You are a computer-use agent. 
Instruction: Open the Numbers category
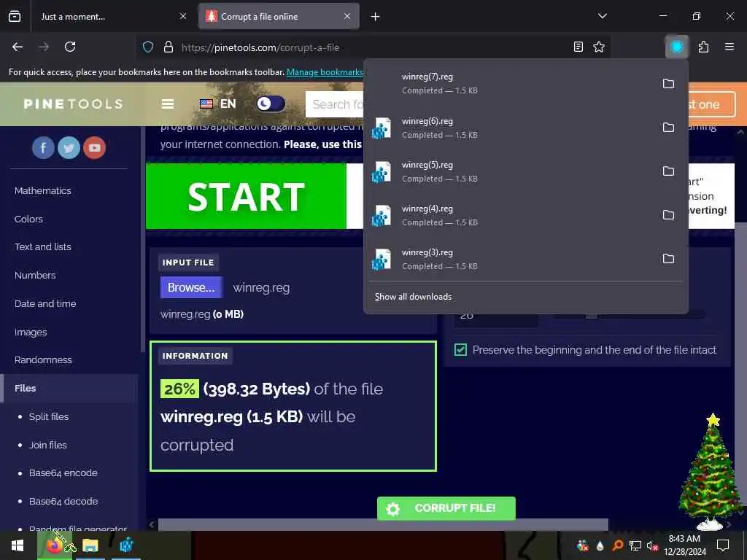[x=35, y=275]
